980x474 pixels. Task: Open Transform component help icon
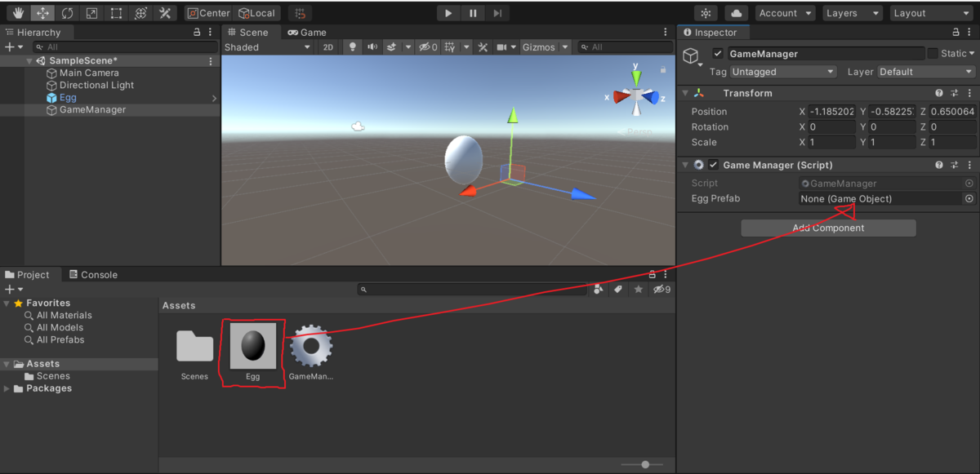[x=939, y=93]
